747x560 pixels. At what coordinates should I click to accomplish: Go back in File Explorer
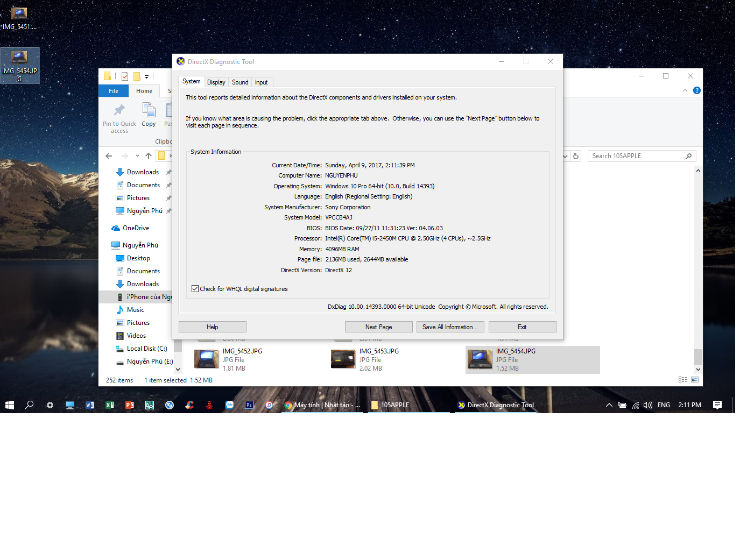point(109,156)
